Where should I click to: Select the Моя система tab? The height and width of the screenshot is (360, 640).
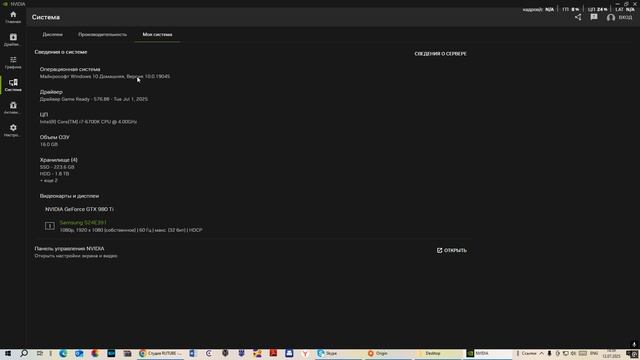click(x=157, y=35)
